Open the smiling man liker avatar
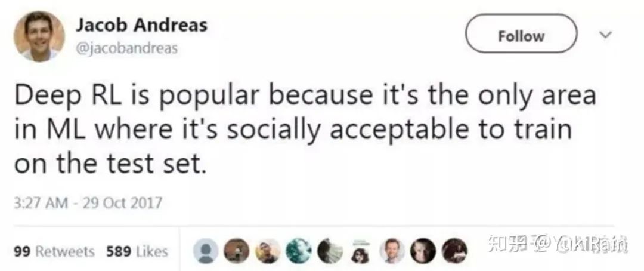Screen dimensions: 644x271 [392, 251]
